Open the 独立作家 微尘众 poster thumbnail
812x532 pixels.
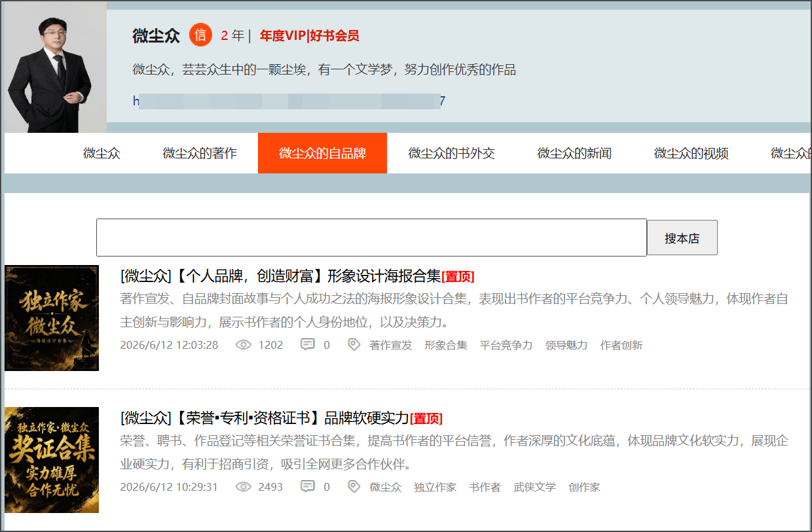52,318
